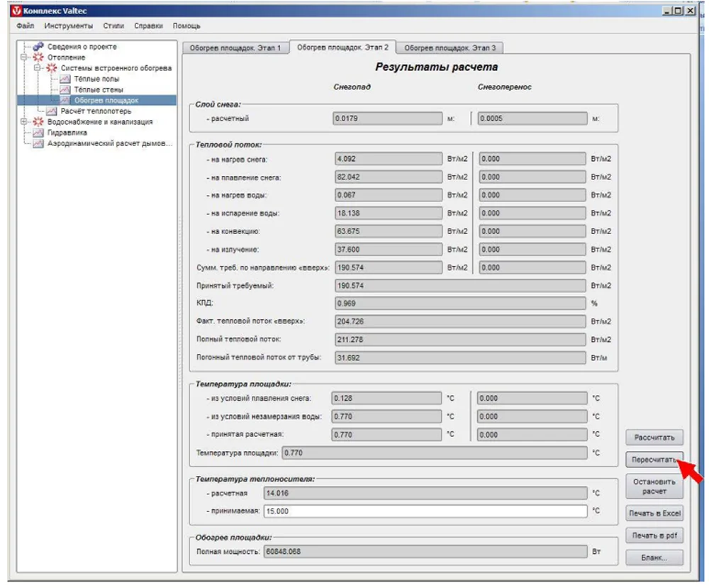Open the Справки menu

[x=148, y=26]
